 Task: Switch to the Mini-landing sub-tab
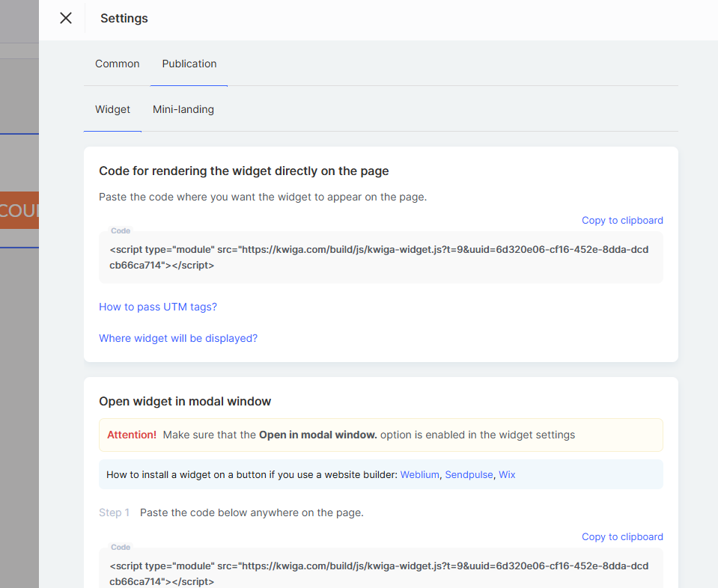183,109
